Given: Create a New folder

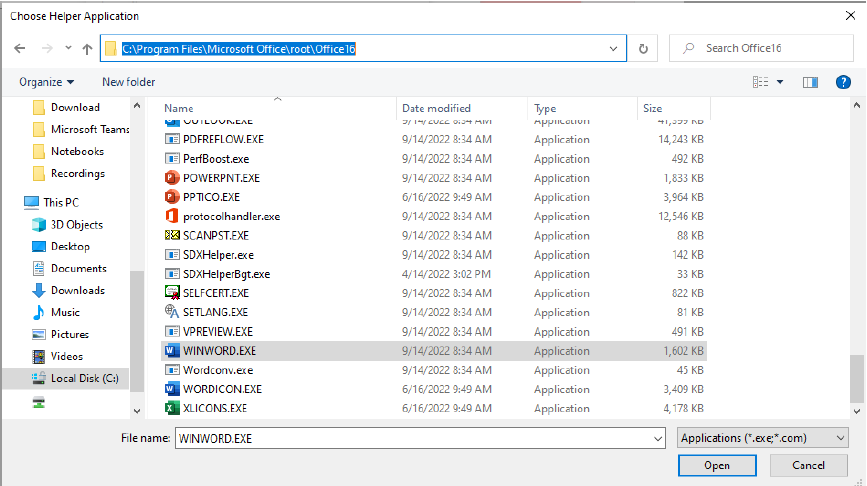Looking at the screenshot, I should click(128, 82).
